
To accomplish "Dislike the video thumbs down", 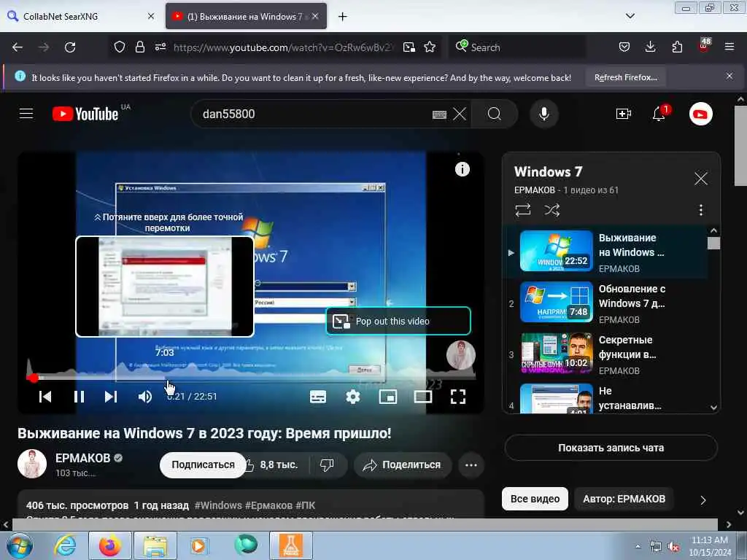I will coord(328,464).
